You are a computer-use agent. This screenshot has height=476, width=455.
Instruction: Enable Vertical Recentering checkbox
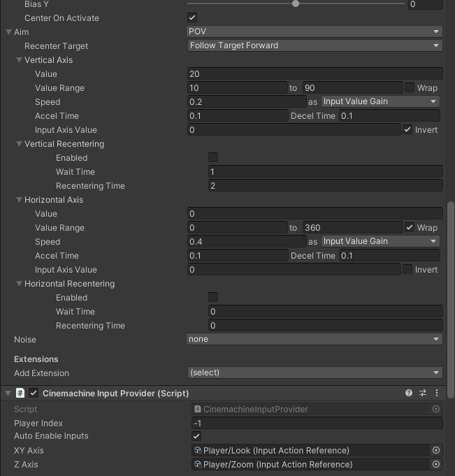coord(213,158)
